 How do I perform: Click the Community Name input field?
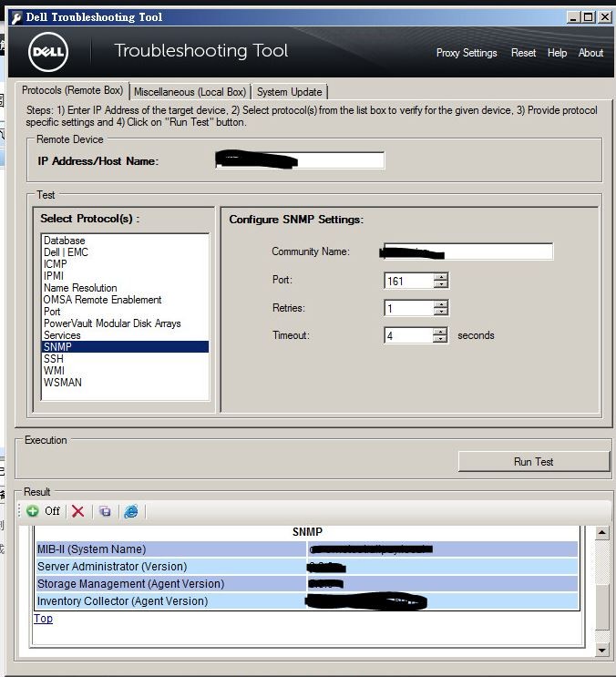coord(468,251)
